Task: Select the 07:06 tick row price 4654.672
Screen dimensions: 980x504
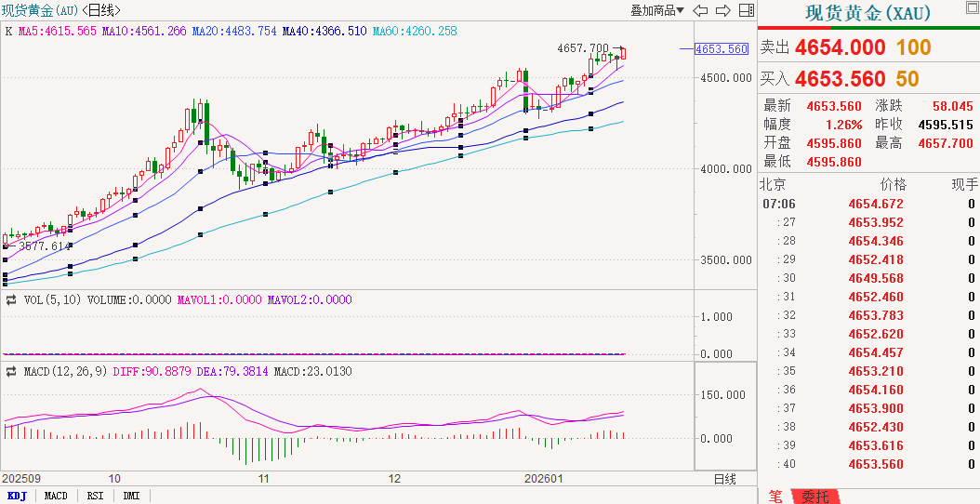Action: (876, 204)
